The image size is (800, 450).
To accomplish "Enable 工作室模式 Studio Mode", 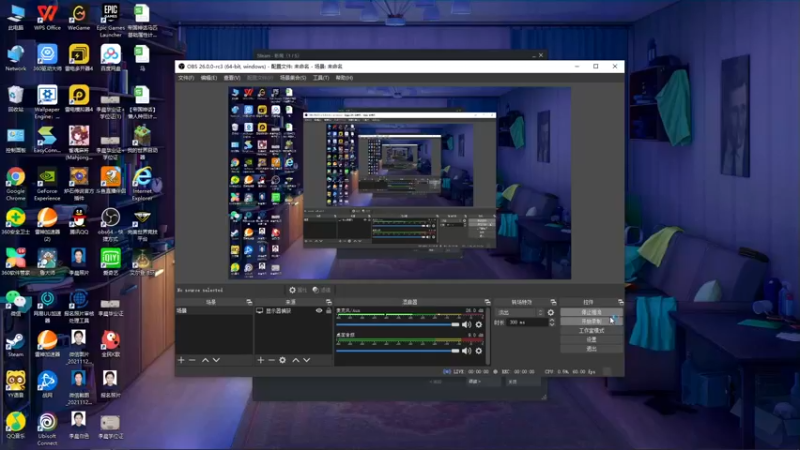I will click(x=591, y=331).
